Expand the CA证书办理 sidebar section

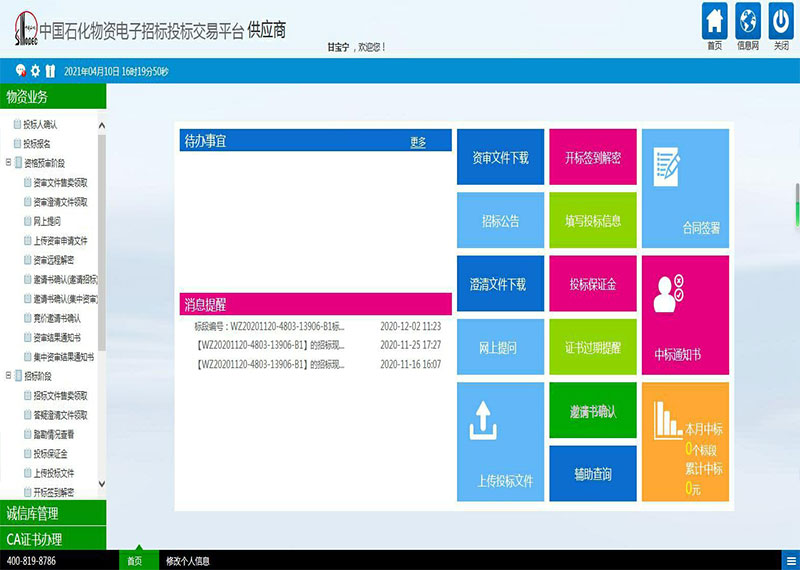coord(53,538)
